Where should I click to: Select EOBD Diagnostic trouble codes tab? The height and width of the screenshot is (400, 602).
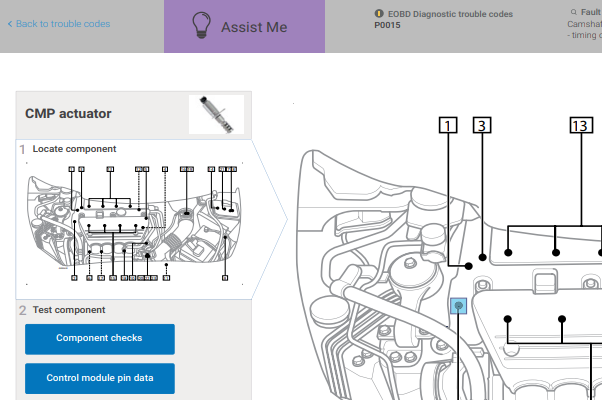click(x=443, y=19)
